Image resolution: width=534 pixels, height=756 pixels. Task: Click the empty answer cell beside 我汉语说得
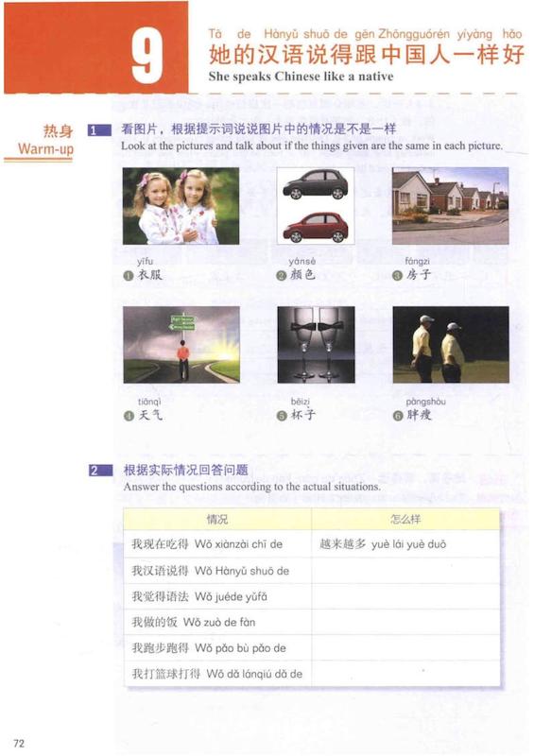(405, 571)
